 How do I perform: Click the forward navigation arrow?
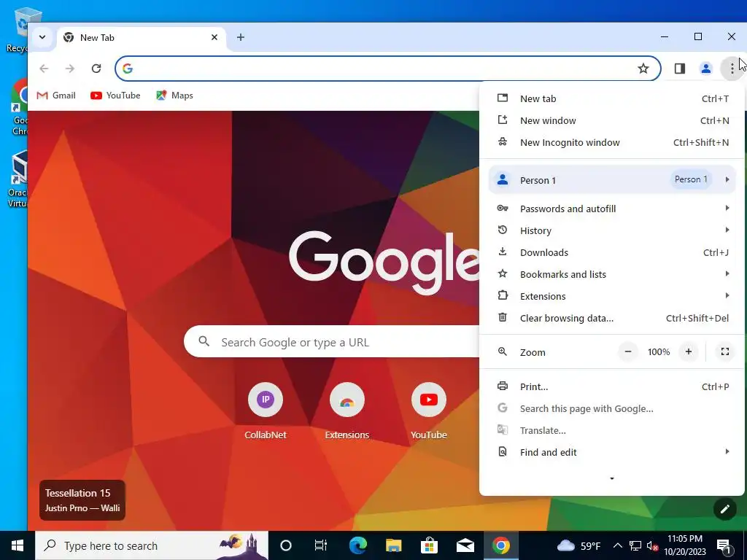click(x=70, y=69)
